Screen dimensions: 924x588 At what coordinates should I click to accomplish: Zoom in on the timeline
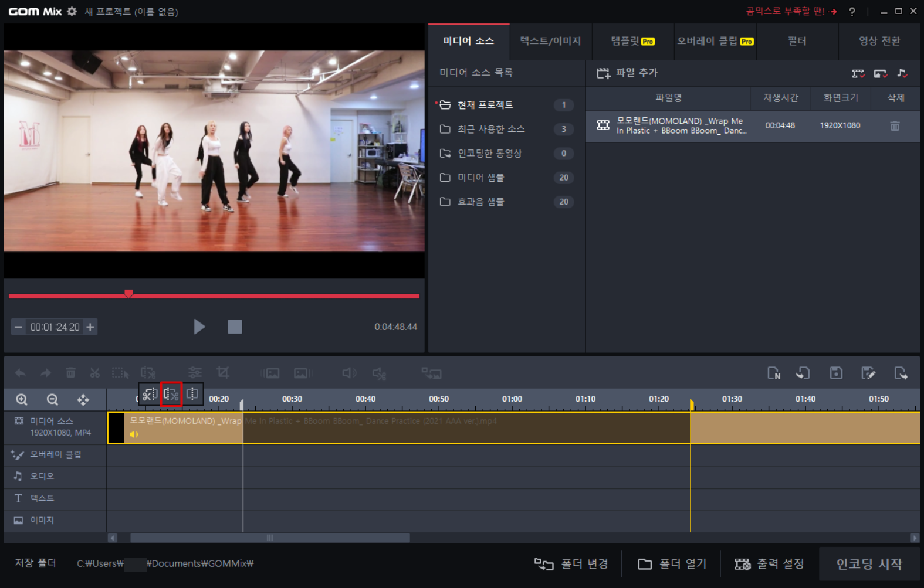pyautogui.click(x=22, y=400)
